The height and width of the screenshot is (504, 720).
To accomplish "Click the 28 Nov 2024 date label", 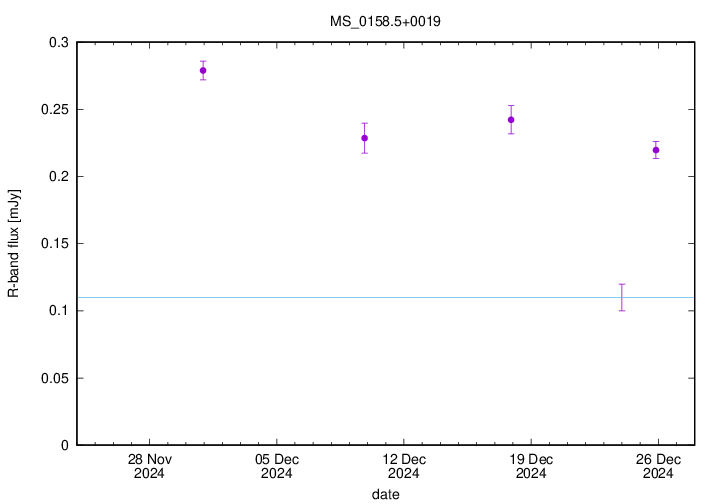I will click(149, 466).
